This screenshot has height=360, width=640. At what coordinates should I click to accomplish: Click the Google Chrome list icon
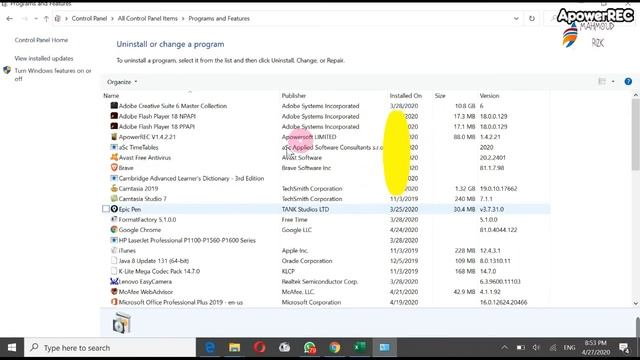(114, 230)
